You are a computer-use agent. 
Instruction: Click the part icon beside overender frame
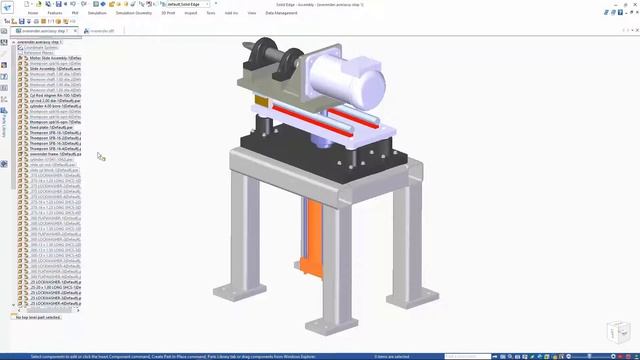pyautogui.click(x=26, y=154)
